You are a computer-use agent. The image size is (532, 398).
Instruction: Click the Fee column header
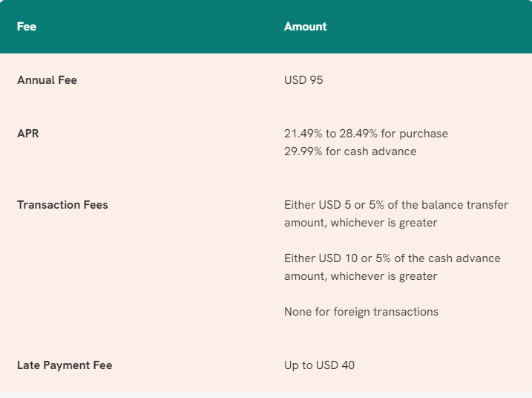tap(27, 27)
